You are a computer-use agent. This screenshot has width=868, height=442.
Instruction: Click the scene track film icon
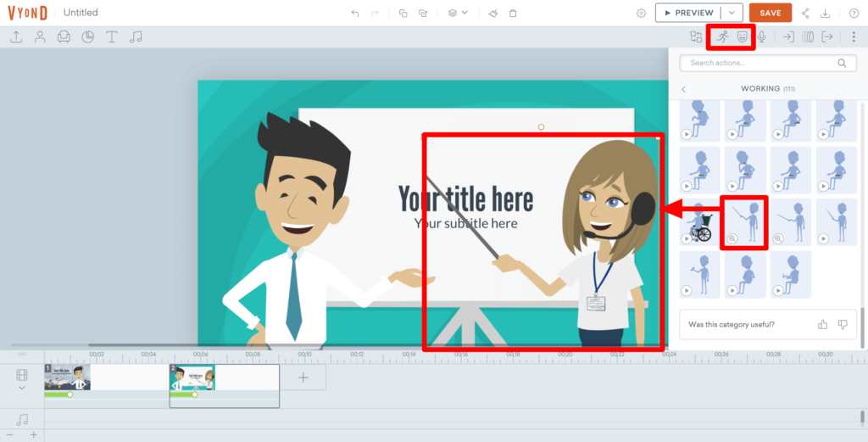[x=21, y=376]
